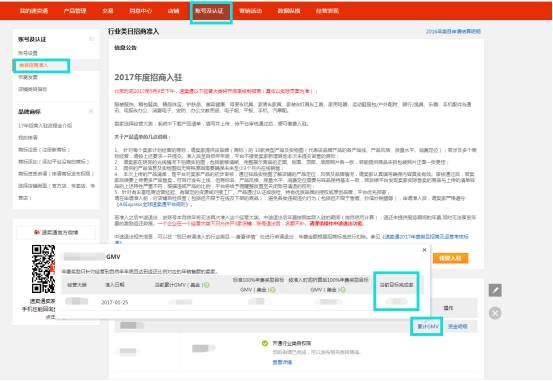Open the 17年招商入驻流程 introduction sidebar link

[45, 126]
